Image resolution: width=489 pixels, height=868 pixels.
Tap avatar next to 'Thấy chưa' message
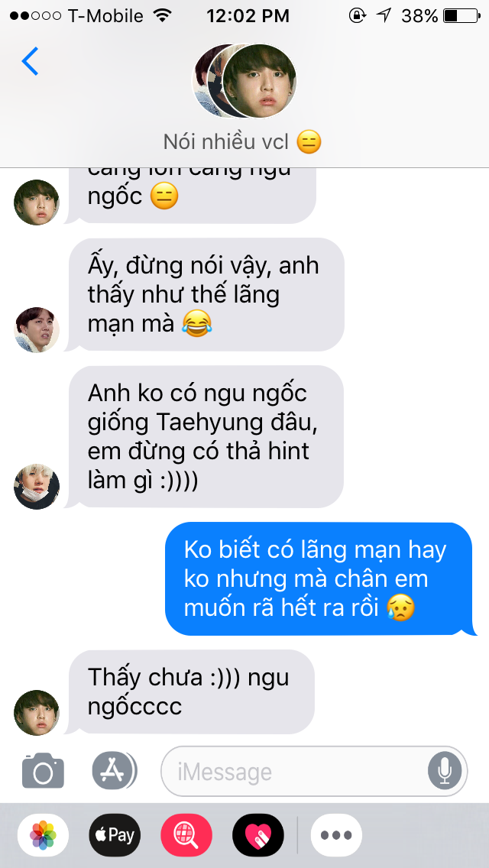pos(37,712)
